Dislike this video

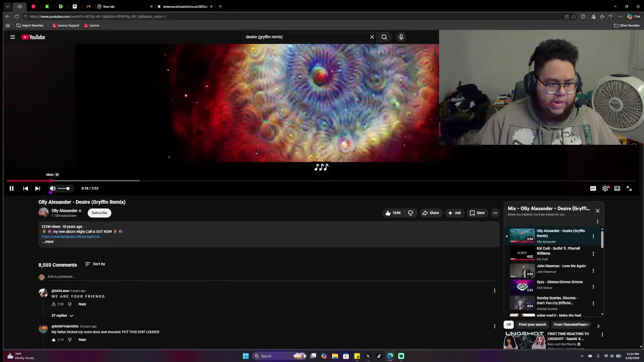411,213
